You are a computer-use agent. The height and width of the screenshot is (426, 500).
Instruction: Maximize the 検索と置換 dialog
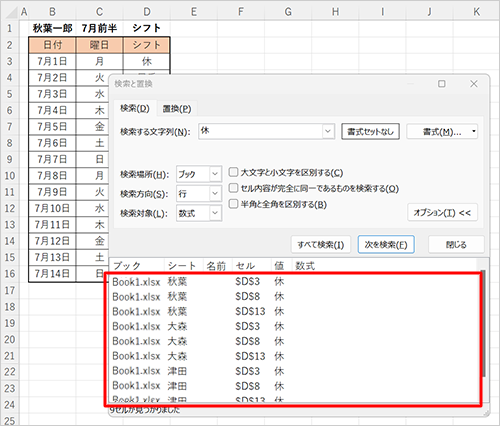coord(442,84)
